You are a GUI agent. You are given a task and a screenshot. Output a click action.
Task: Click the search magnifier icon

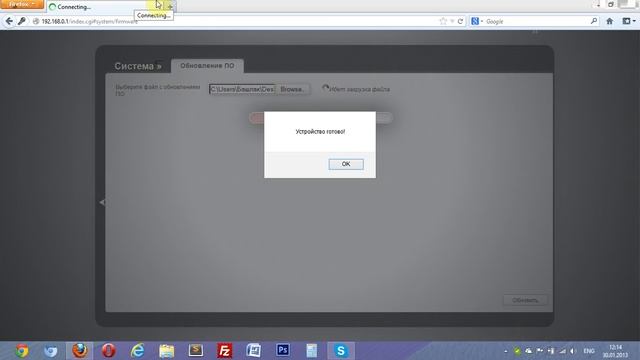(x=594, y=21)
